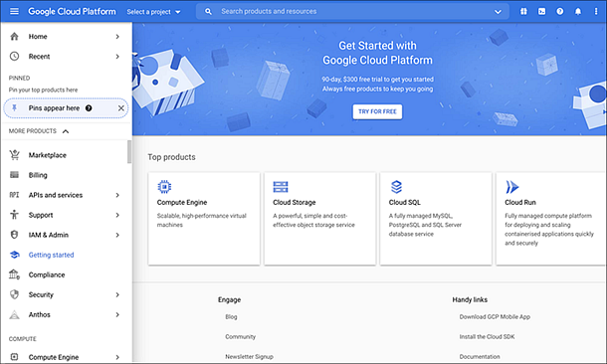Click the Compute Engine sidebar chip icon
This screenshot has height=364, width=607.
tap(14, 357)
